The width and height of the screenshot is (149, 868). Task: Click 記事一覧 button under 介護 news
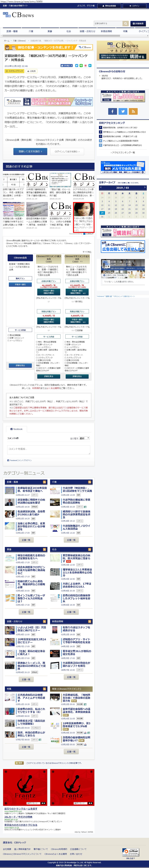tap(71, 540)
